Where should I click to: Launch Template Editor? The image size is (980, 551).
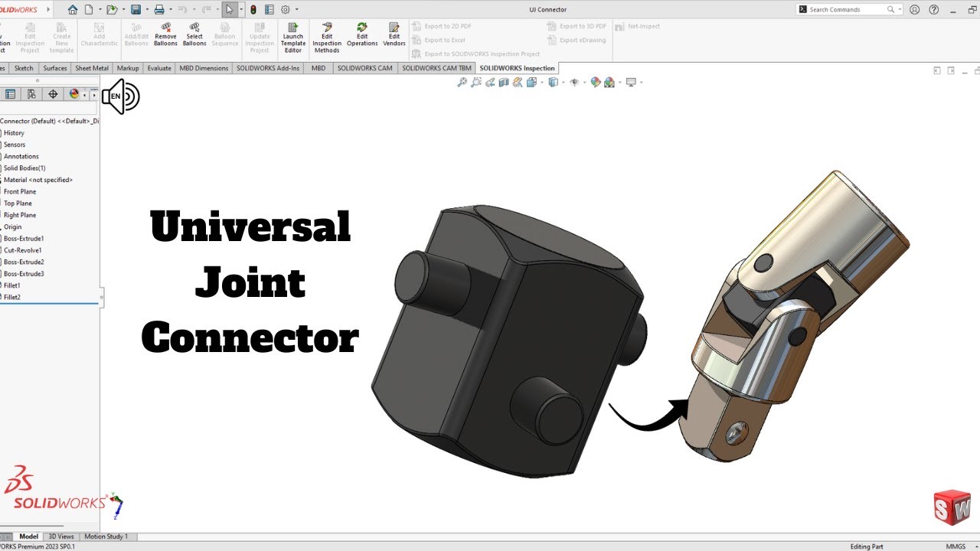[x=293, y=37]
